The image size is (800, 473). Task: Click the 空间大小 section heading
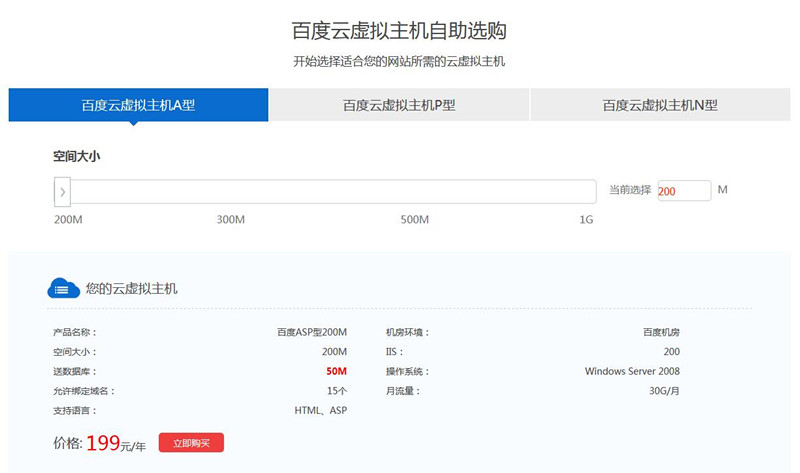coord(77,156)
